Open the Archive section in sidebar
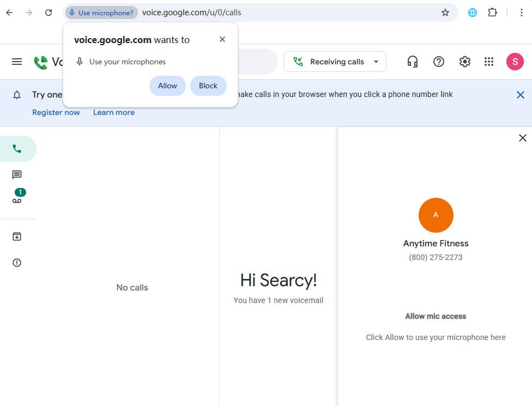 click(x=16, y=237)
